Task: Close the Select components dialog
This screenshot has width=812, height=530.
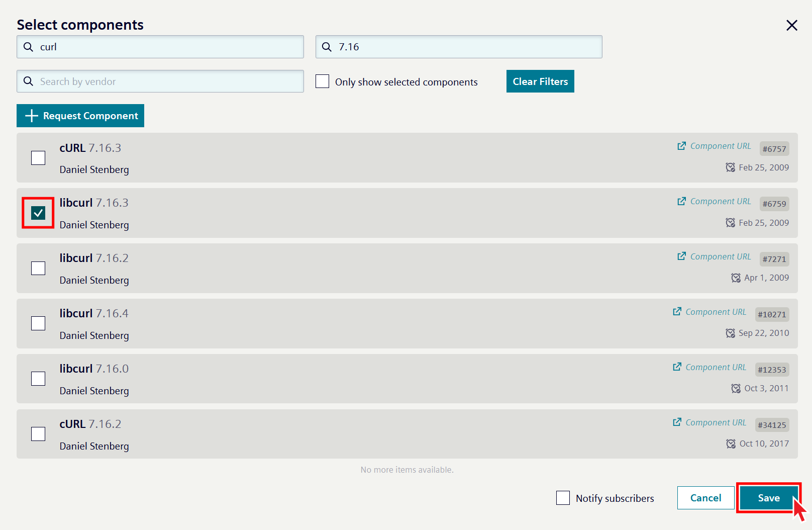Action: (791, 25)
